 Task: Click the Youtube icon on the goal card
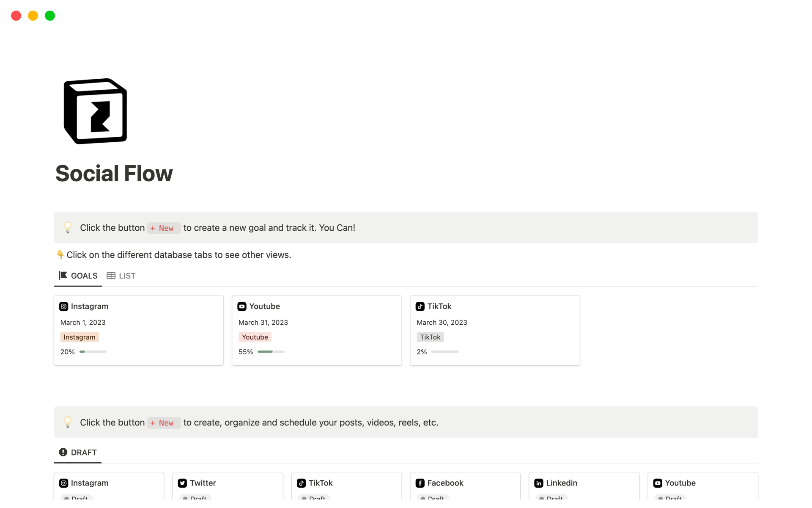click(x=242, y=306)
